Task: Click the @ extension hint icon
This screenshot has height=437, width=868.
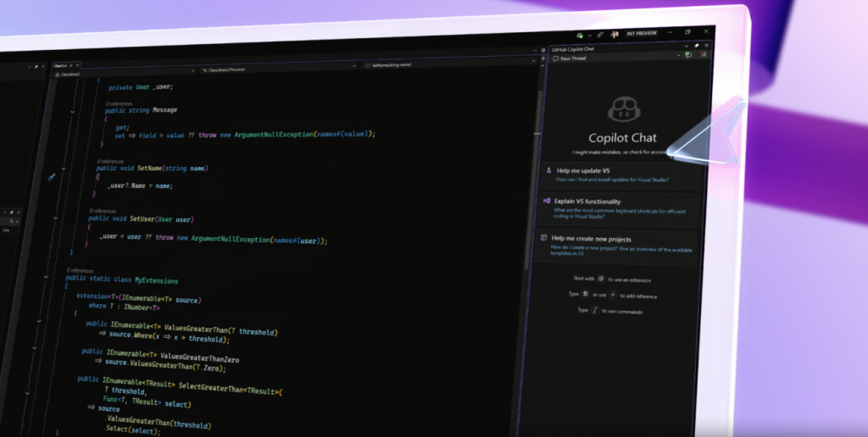Action: click(x=601, y=278)
